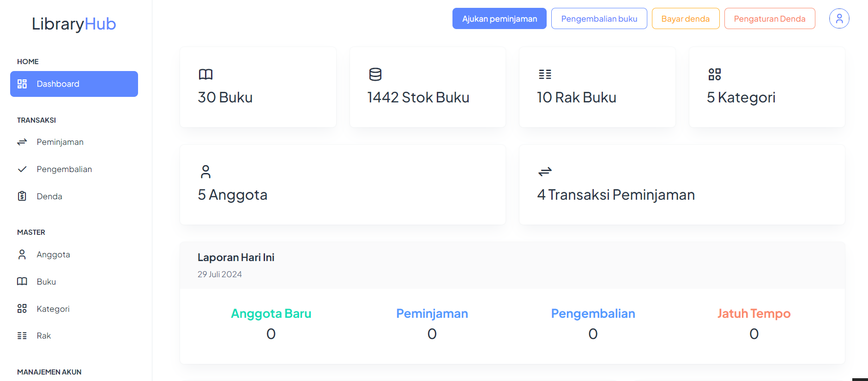Click the LibraryHub logo
The width and height of the screenshot is (868, 381).
tap(74, 24)
